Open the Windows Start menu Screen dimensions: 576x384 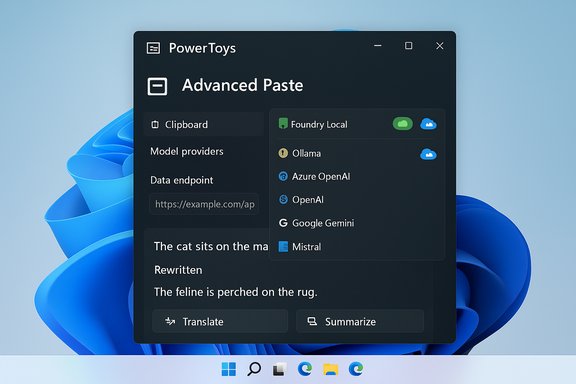coord(229,369)
